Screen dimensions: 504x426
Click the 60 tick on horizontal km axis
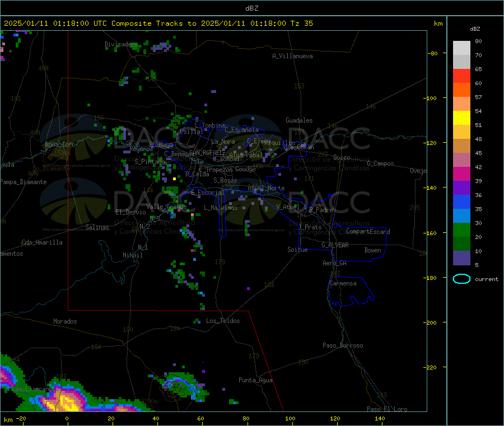(x=200, y=419)
